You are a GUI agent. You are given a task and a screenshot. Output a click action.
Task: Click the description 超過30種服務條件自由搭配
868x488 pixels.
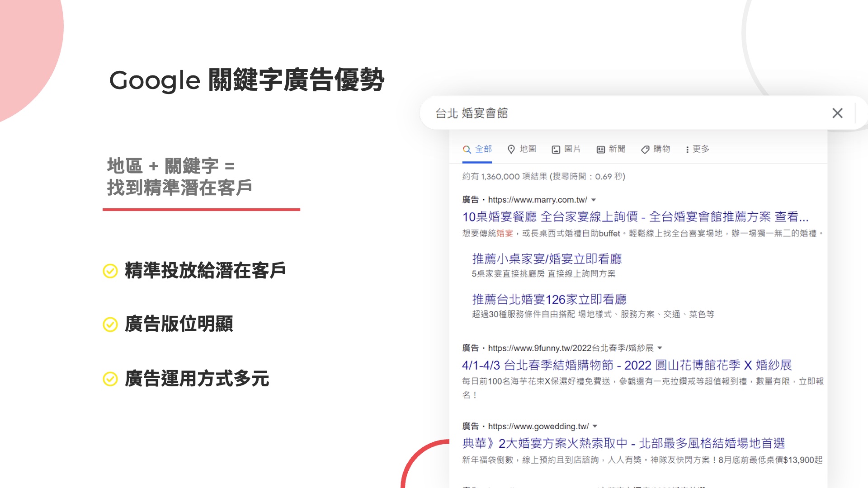524,314
